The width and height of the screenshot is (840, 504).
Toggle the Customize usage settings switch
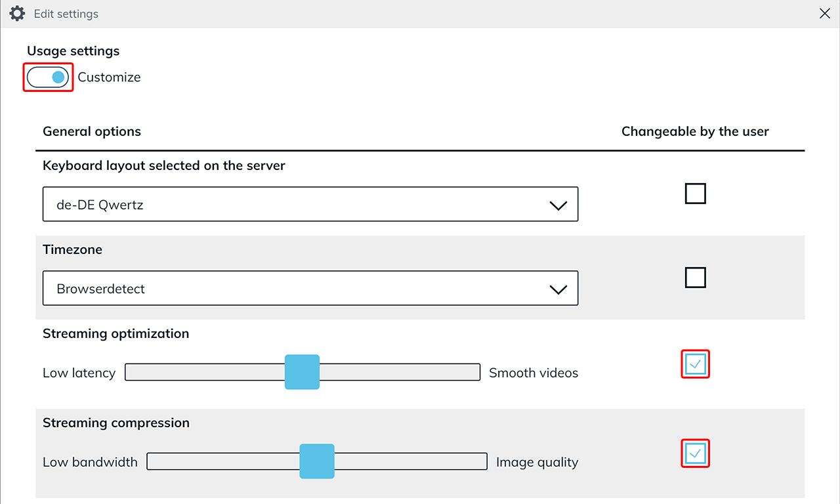click(x=48, y=77)
